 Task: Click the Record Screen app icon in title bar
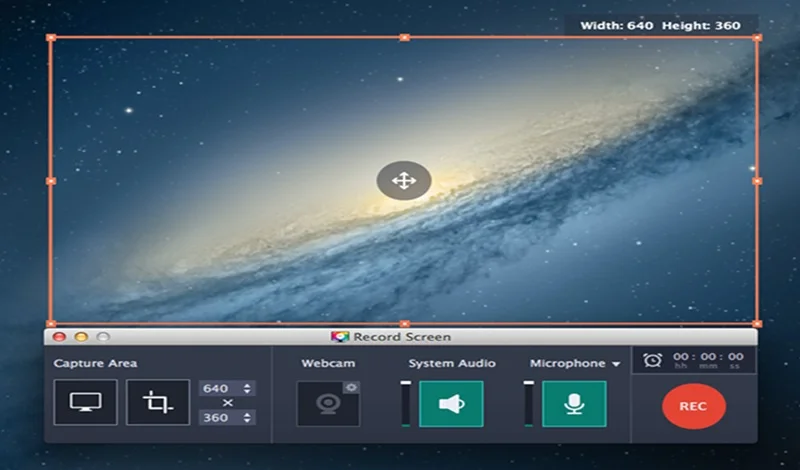pyautogui.click(x=340, y=337)
